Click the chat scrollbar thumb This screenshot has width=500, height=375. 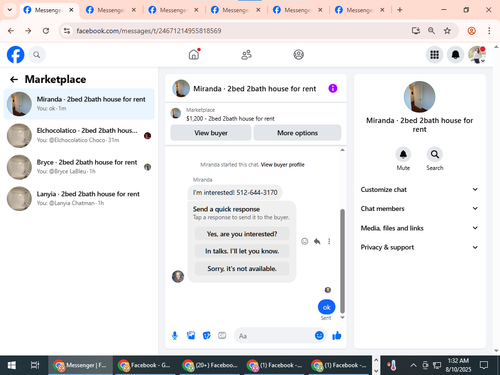tap(342, 261)
